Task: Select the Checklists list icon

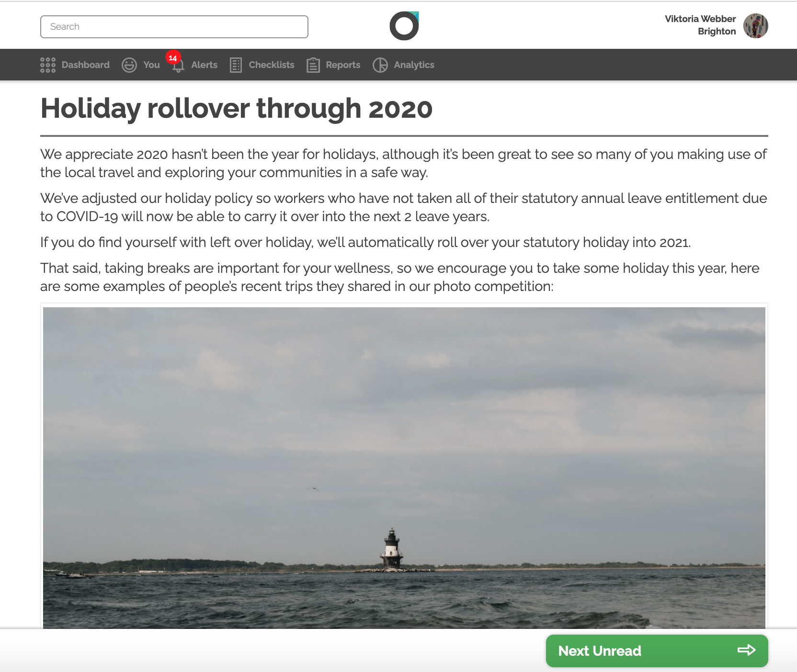Action: 236,65
